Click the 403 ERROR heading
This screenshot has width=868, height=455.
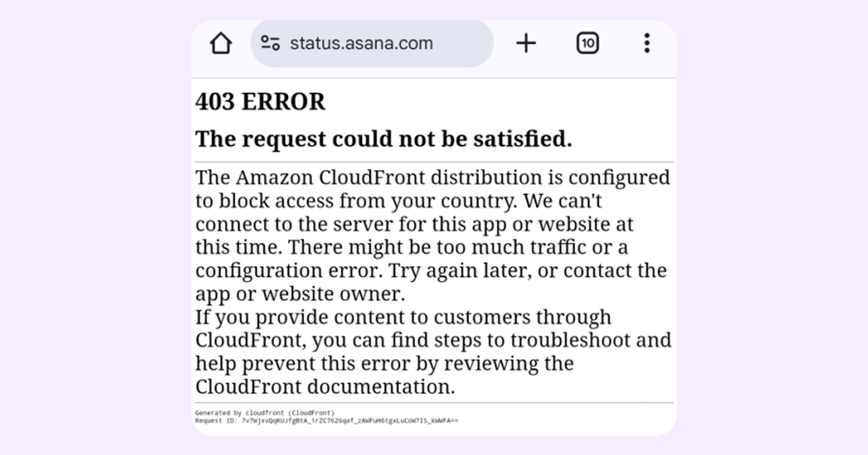(260, 102)
